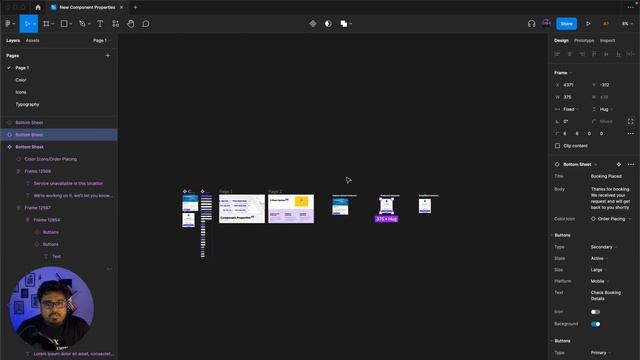Click the Boolean groups icon
Viewport: 640px width, 360px height.
[x=344, y=24]
